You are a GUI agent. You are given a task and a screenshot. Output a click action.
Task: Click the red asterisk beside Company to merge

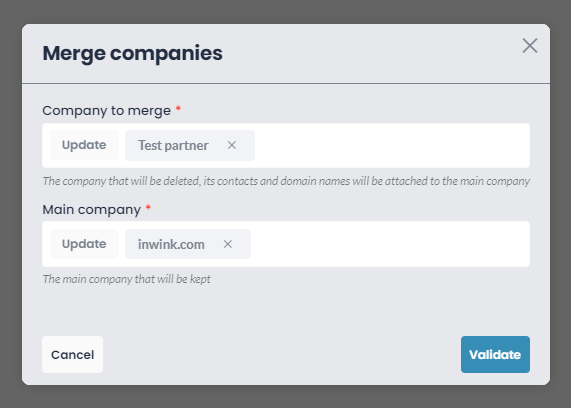[178, 108]
